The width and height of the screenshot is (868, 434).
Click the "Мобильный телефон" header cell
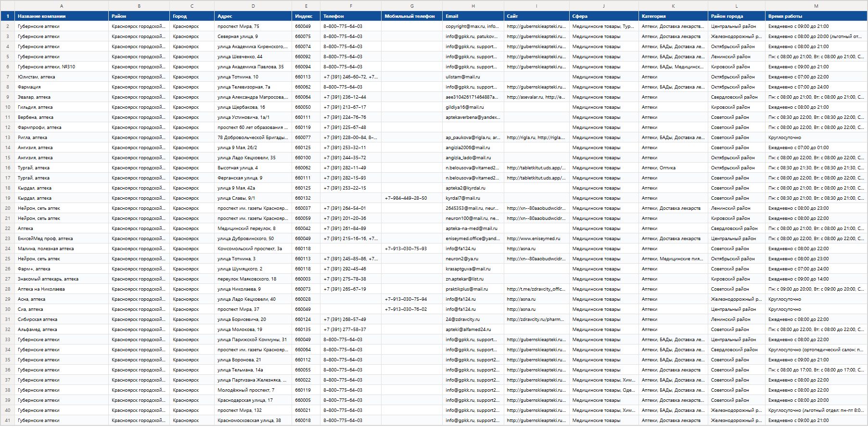tap(412, 16)
